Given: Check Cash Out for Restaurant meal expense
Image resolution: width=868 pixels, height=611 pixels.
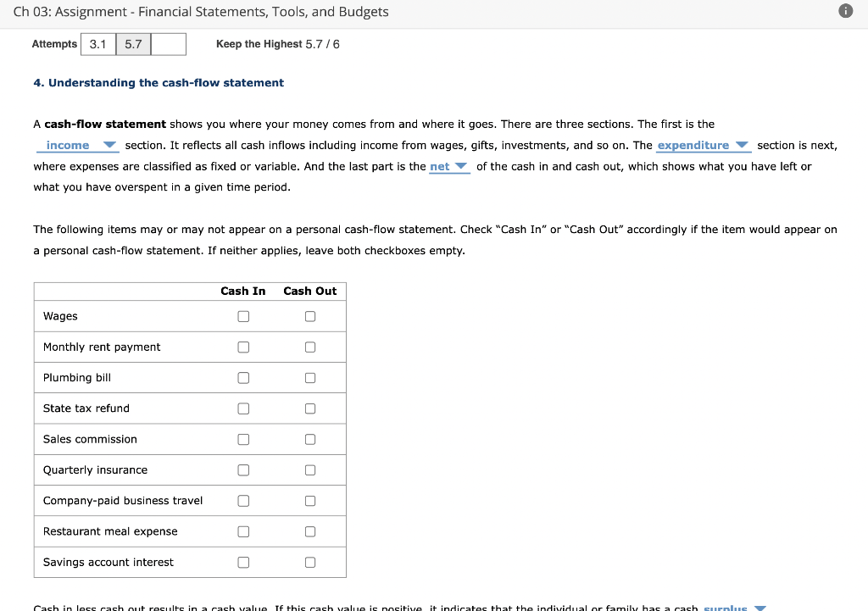Looking at the screenshot, I should point(310,531).
